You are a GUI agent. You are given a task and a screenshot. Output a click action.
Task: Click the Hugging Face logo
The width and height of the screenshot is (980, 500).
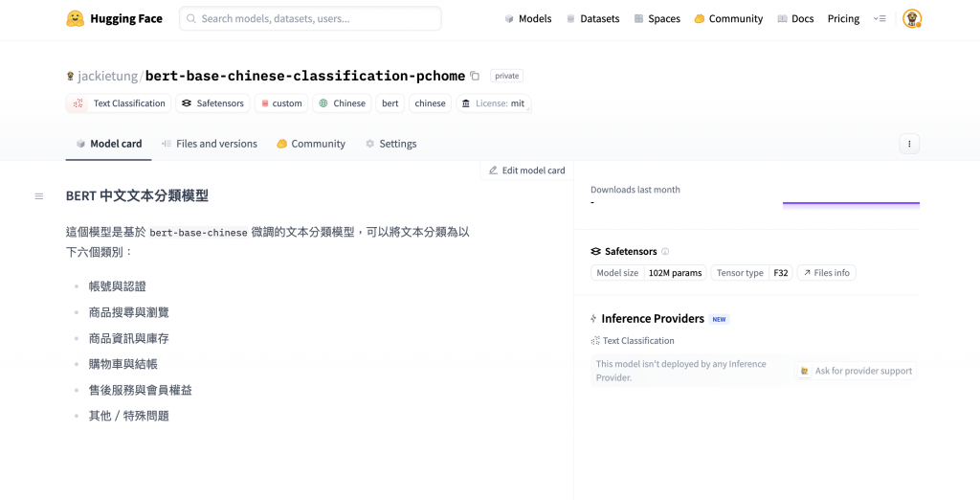tap(115, 19)
